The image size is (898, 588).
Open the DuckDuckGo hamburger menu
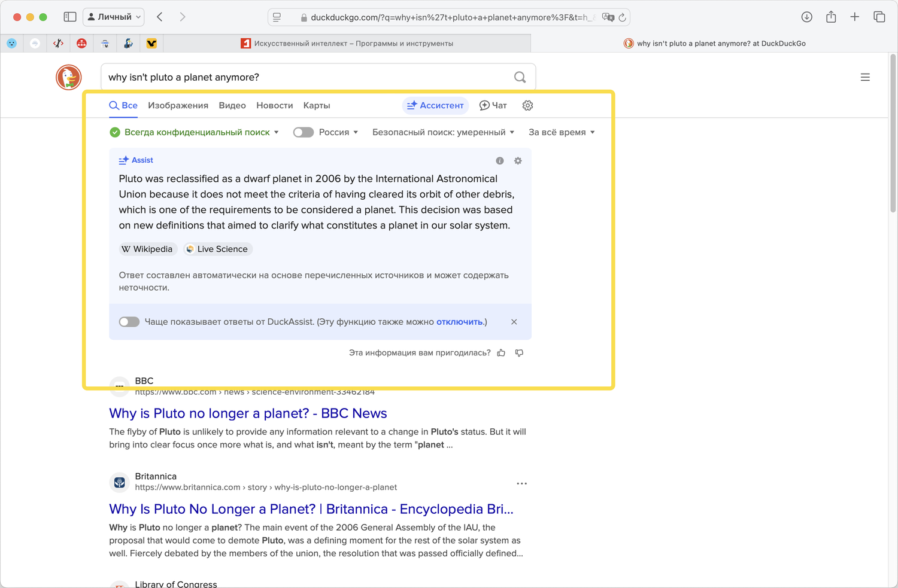click(x=865, y=77)
